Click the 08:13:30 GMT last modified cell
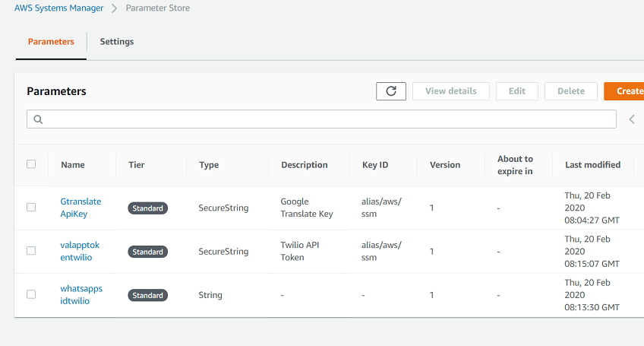This screenshot has height=346, width=644. coord(592,295)
